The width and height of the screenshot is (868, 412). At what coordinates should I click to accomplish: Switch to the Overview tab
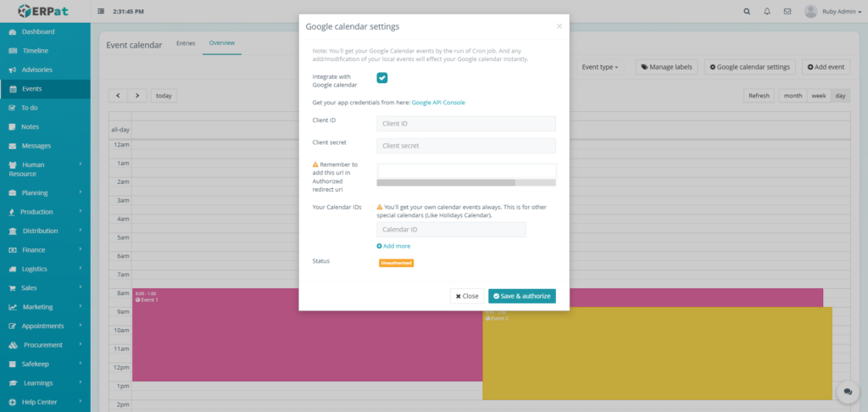pyautogui.click(x=222, y=43)
